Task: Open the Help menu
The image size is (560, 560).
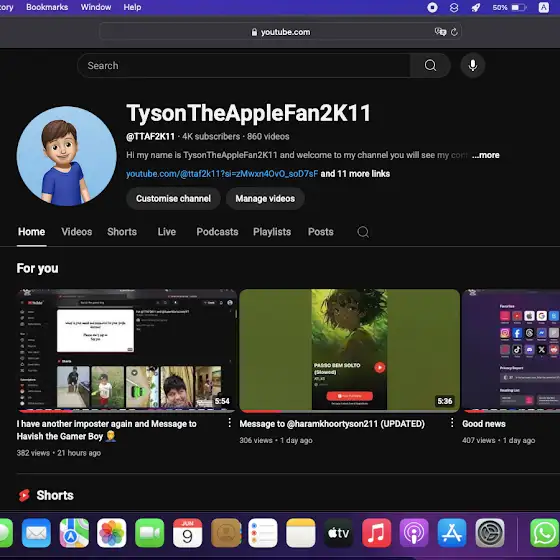Action: coord(132,7)
